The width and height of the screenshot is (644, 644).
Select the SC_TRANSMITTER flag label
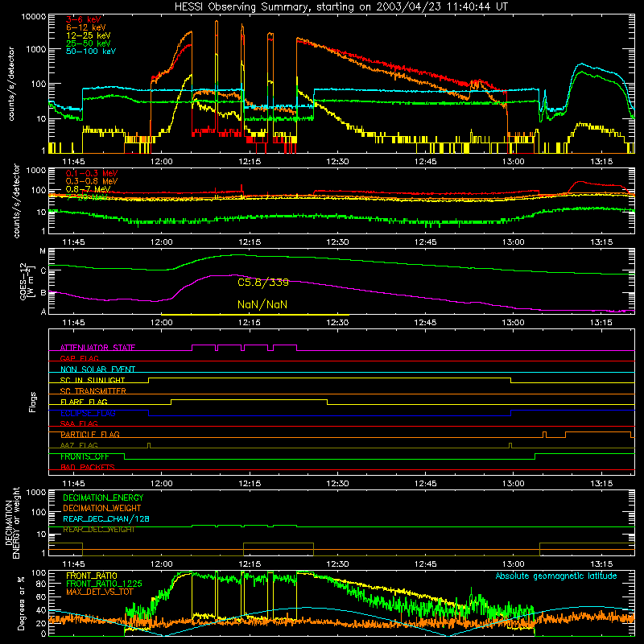93,390
